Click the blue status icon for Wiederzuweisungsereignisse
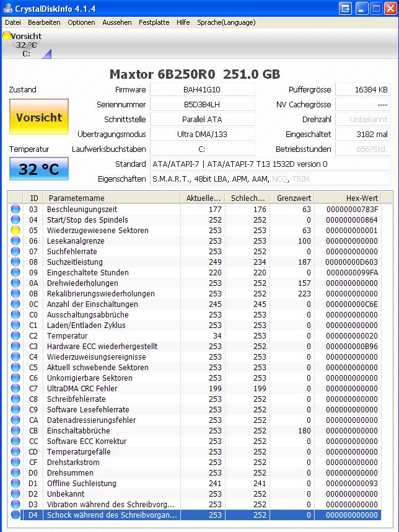Viewport: 399px width, 532px height. pos(15,357)
